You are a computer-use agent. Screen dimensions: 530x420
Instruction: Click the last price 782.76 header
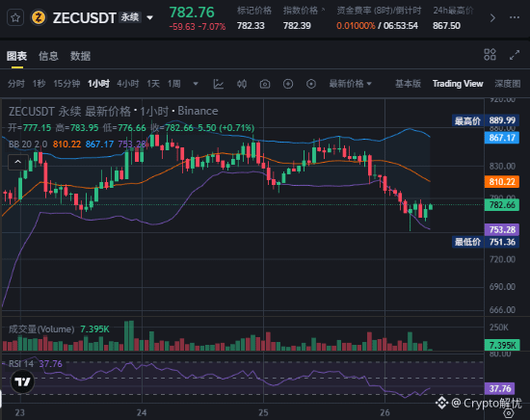click(x=192, y=13)
